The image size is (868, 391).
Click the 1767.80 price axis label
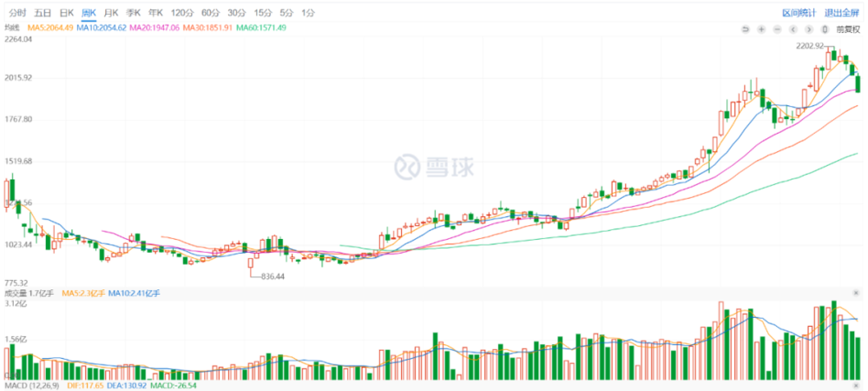click(x=17, y=120)
